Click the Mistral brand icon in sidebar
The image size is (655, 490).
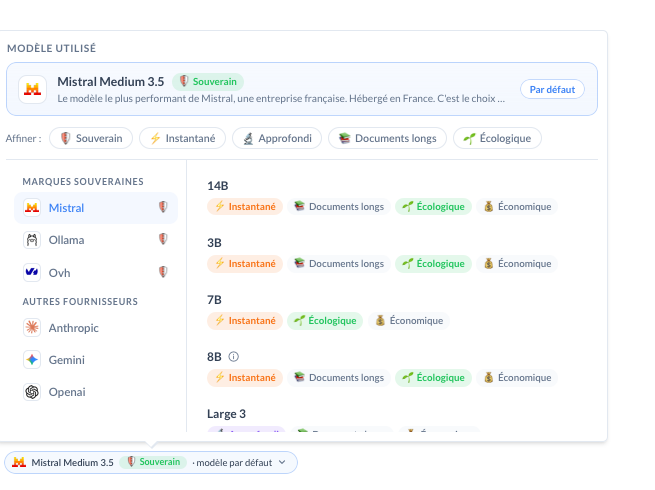pos(32,207)
